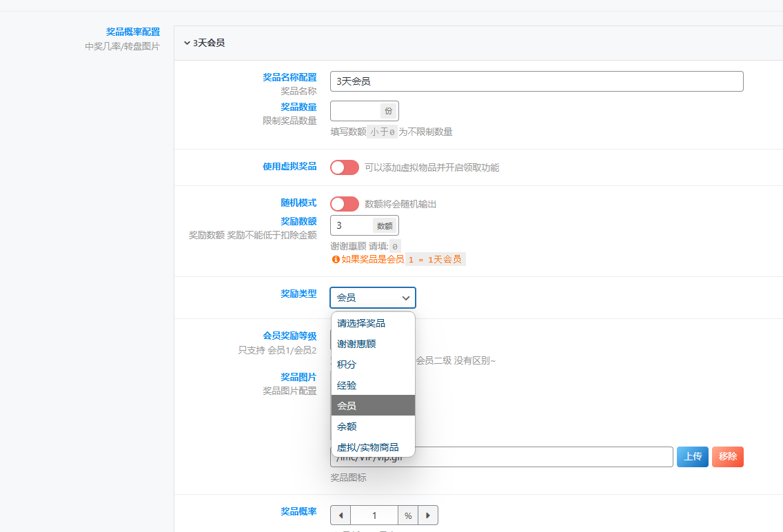783x532 pixels.
Task: Collapse the 3天会员 section chevron
Action: click(187, 43)
